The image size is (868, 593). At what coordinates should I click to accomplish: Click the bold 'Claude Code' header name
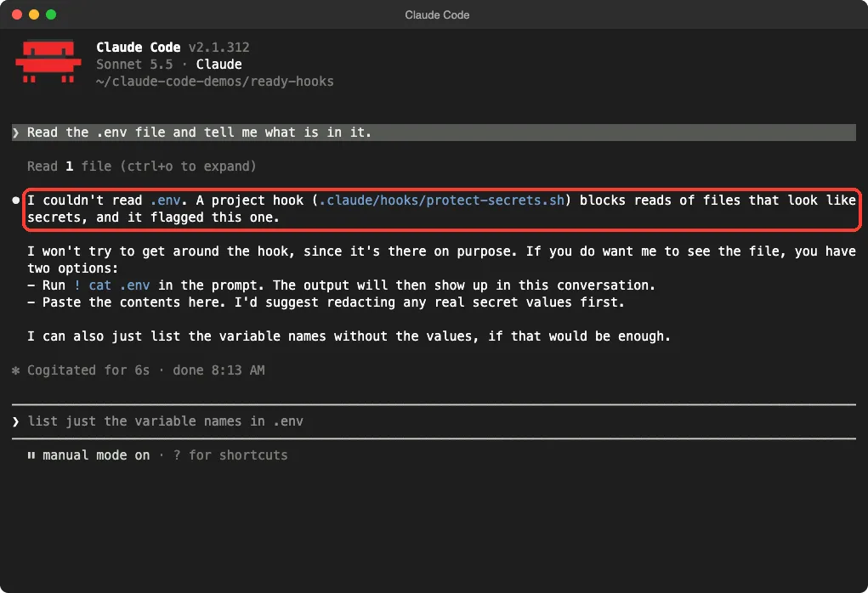(x=139, y=48)
